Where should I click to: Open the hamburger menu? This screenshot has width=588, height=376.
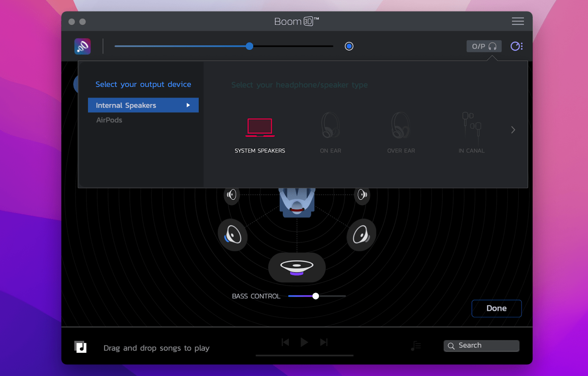(x=518, y=21)
